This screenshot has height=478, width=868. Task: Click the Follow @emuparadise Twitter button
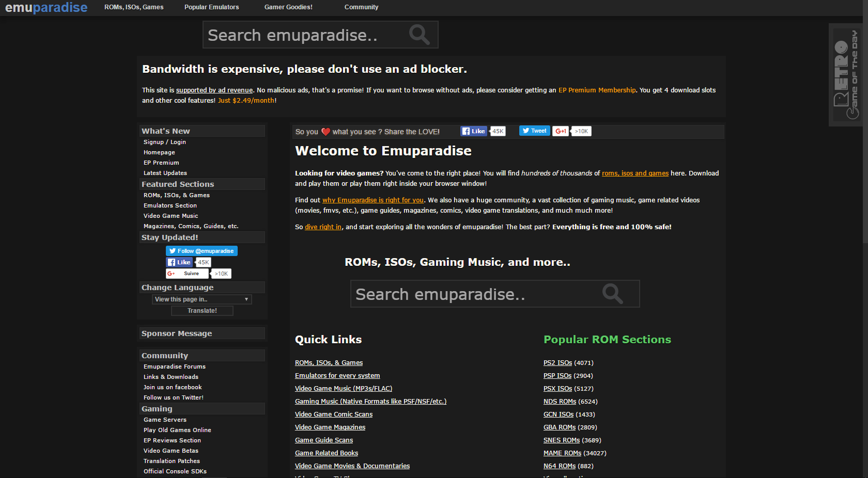202,250
